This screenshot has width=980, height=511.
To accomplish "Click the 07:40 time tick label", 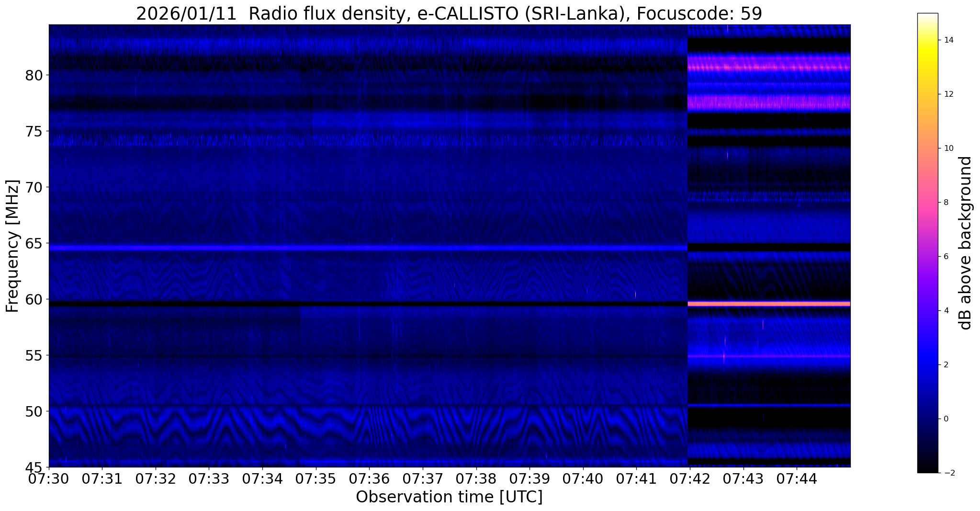I will (583, 478).
